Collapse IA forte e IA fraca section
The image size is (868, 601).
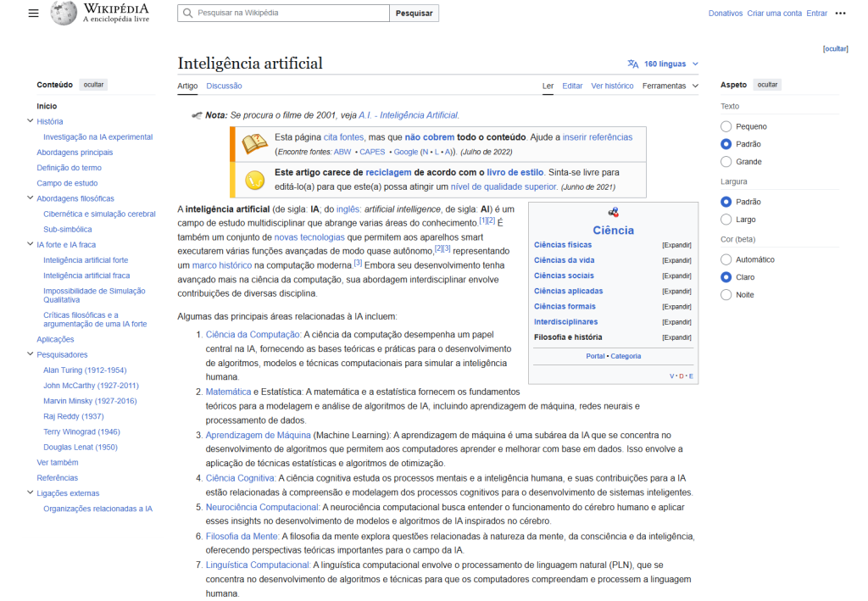tap(30, 243)
